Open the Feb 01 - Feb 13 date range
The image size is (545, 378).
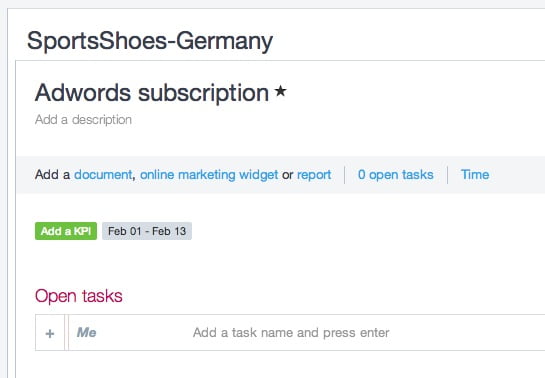[147, 231]
